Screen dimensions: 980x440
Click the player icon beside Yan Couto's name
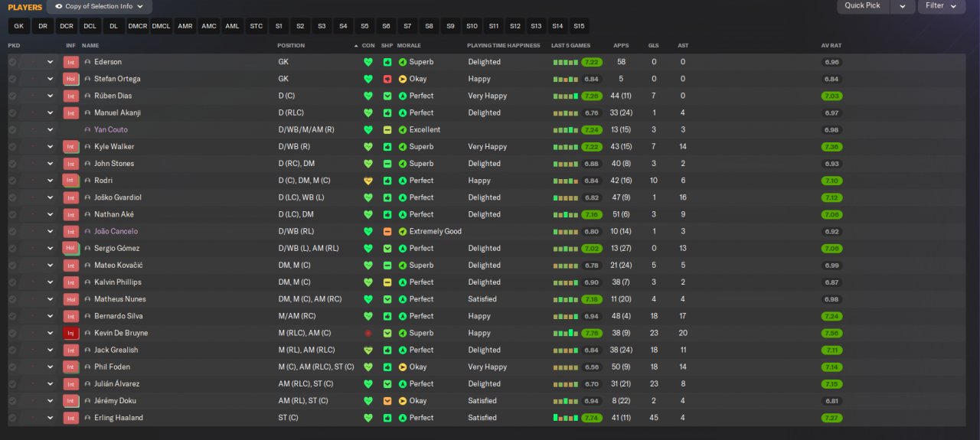[88, 130]
